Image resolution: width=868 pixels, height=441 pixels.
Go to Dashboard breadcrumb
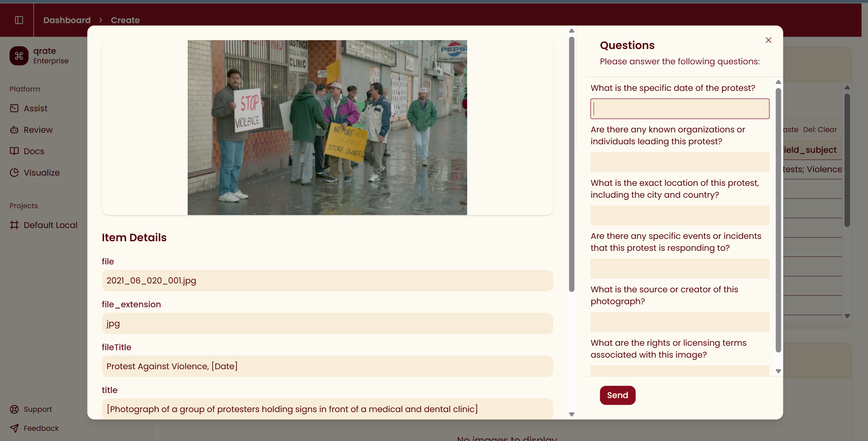[67, 20]
